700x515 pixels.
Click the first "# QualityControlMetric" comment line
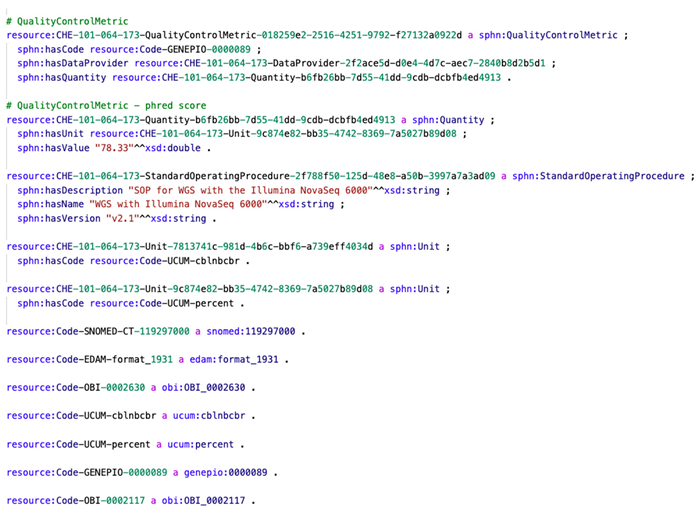point(67,20)
